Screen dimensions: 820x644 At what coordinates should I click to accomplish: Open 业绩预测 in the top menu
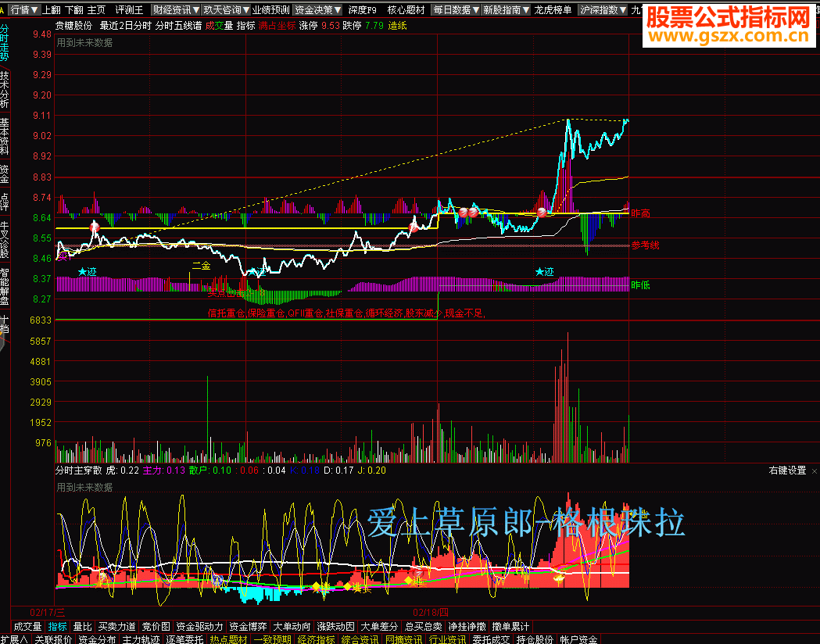271,10
